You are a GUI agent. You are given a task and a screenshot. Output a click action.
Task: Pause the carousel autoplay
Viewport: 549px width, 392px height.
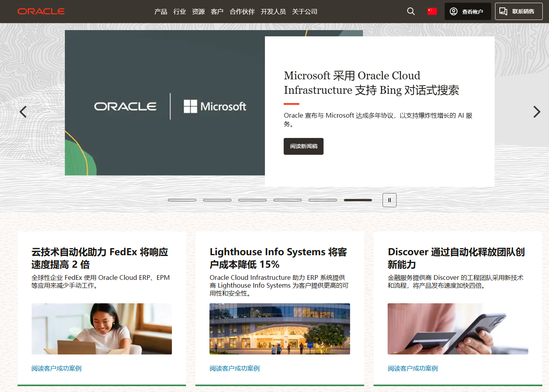point(389,200)
